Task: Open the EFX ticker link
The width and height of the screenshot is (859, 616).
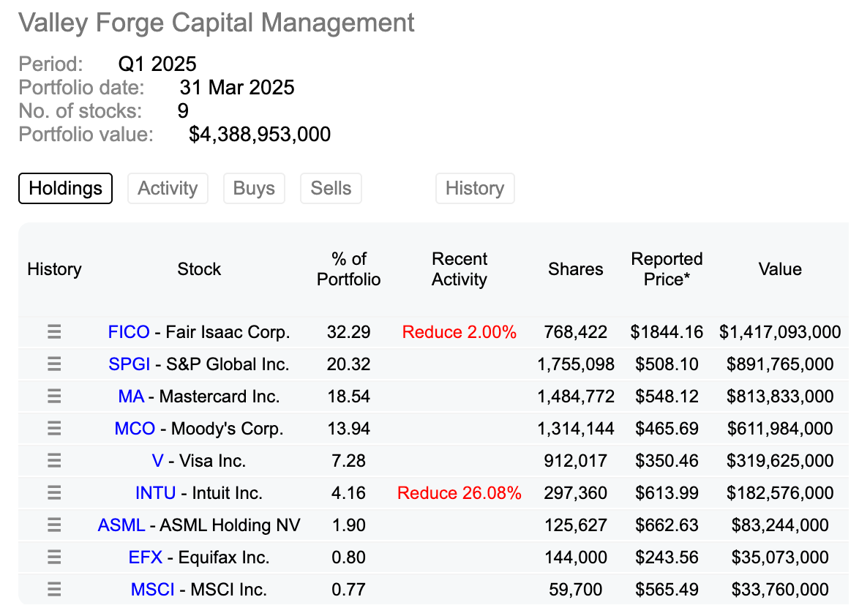Action: [x=145, y=557]
